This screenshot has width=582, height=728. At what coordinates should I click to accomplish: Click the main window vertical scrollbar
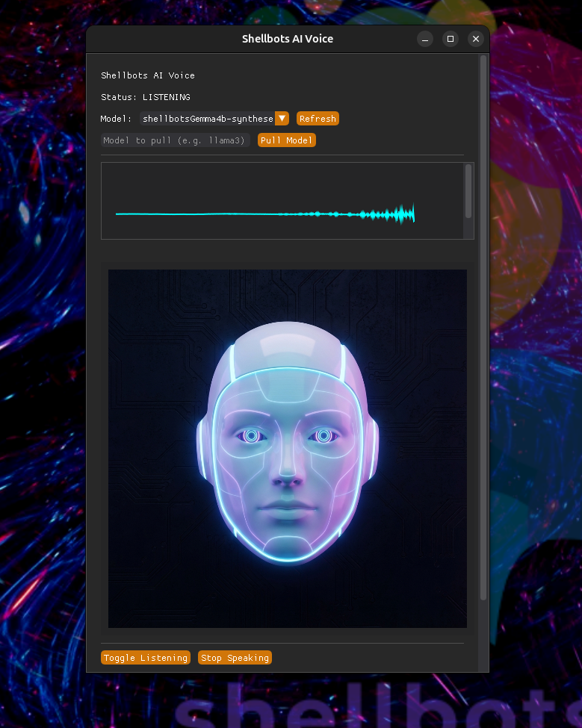pos(483,329)
